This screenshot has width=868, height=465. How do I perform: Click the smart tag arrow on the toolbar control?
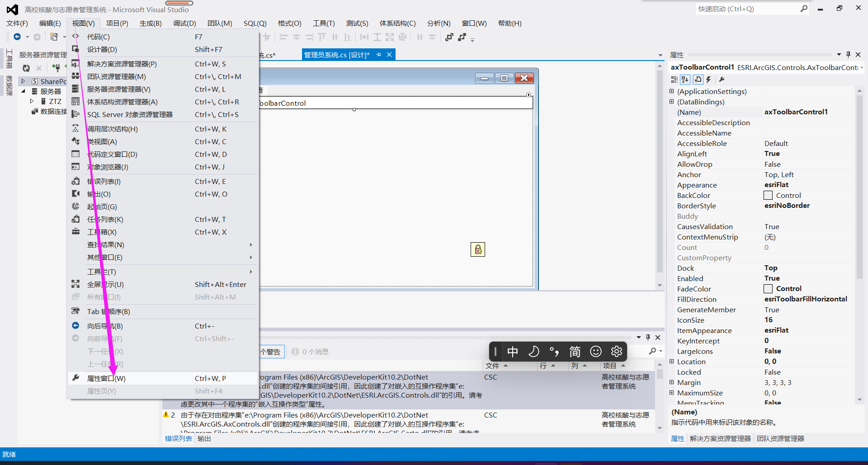coord(528,94)
